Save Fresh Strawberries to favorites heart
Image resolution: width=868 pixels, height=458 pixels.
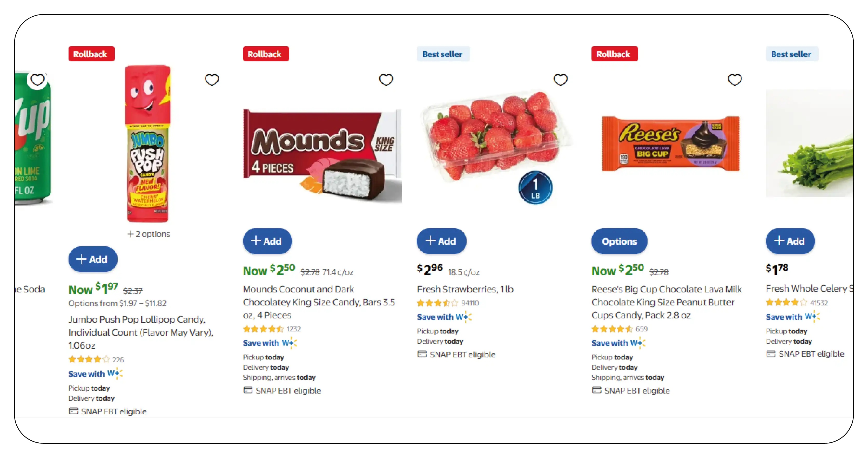click(561, 80)
